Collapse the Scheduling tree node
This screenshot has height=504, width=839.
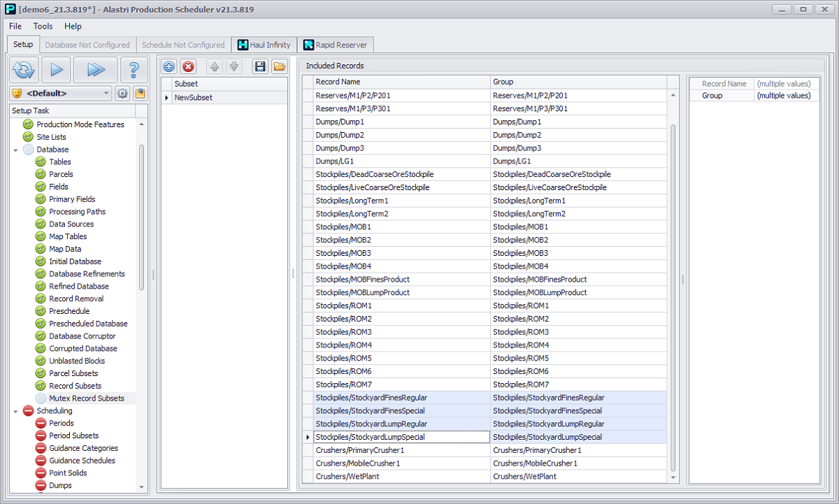(15, 411)
